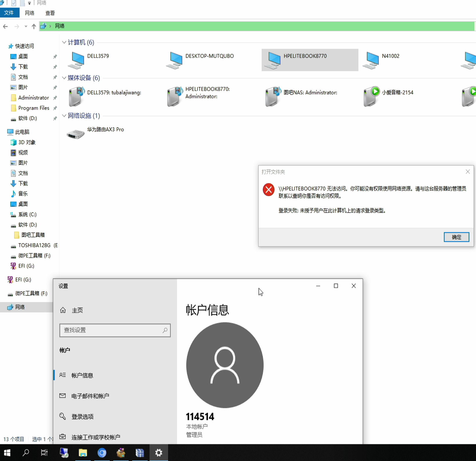This screenshot has width=476, height=461.
Task: Minimize the Settings window
Action: tap(318, 286)
